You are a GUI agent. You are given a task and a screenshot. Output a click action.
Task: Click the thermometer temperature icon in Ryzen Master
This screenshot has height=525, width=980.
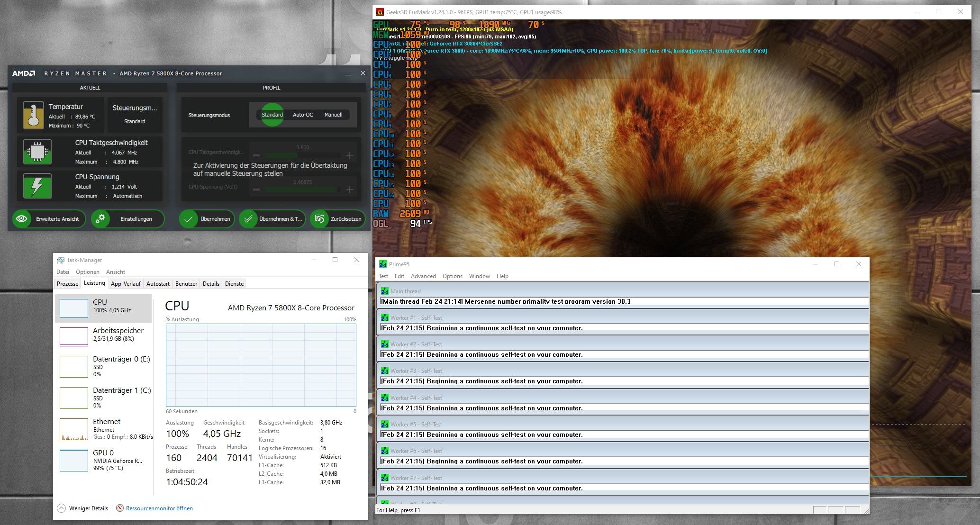pos(33,115)
